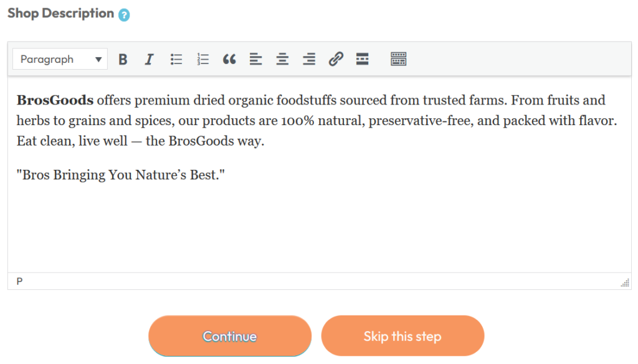Image resolution: width=638 pixels, height=364 pixels.
Task: Toggle the extended toolbar row
Action: (398, 60)
